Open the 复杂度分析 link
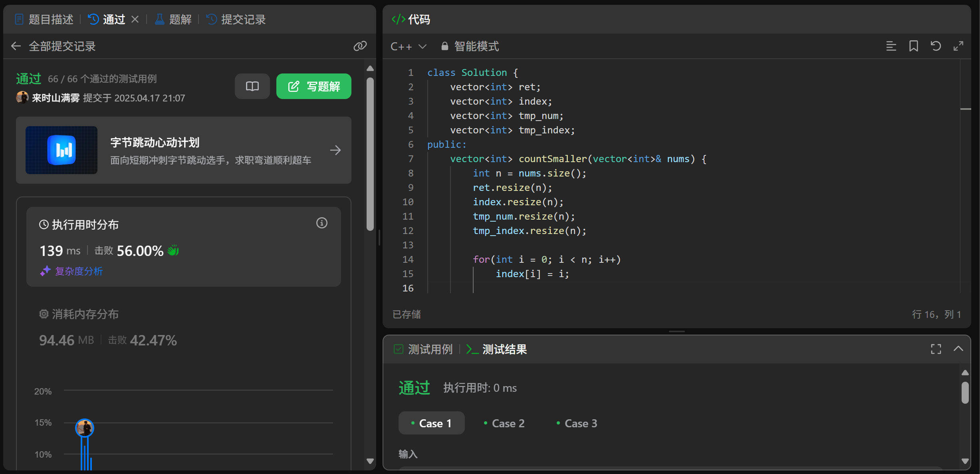Image resolution: width=980 pixels, height=474 pixels. 79,272
